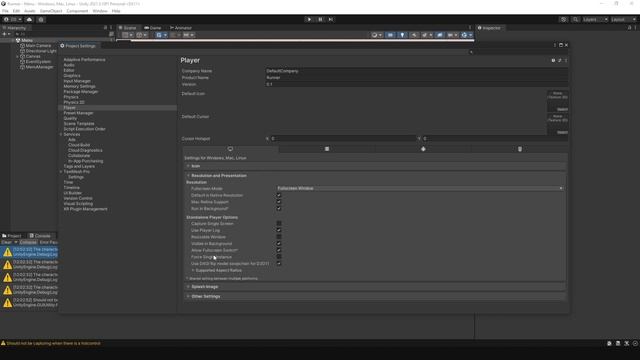The width and height of the screenshot is (640, 360).
Task: Click the search magnifier icon in the toolbar
Action: [575, 19]
